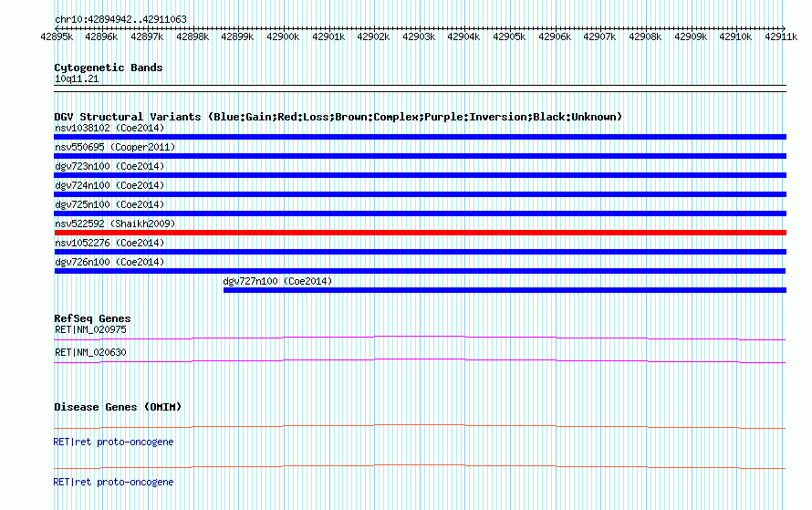
Task: Click the 42898k ruler tick label
Action: 193,37
